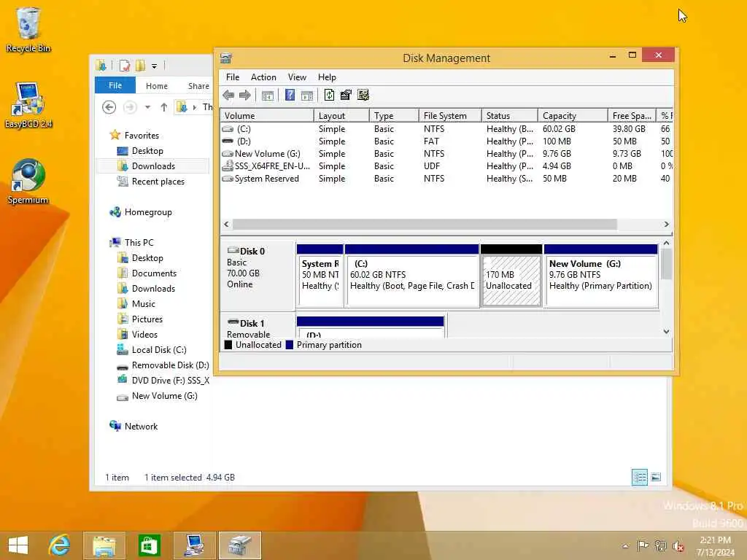747x560 pixels.
Task: Sort by the Status column header
Action: coord(510,116)
